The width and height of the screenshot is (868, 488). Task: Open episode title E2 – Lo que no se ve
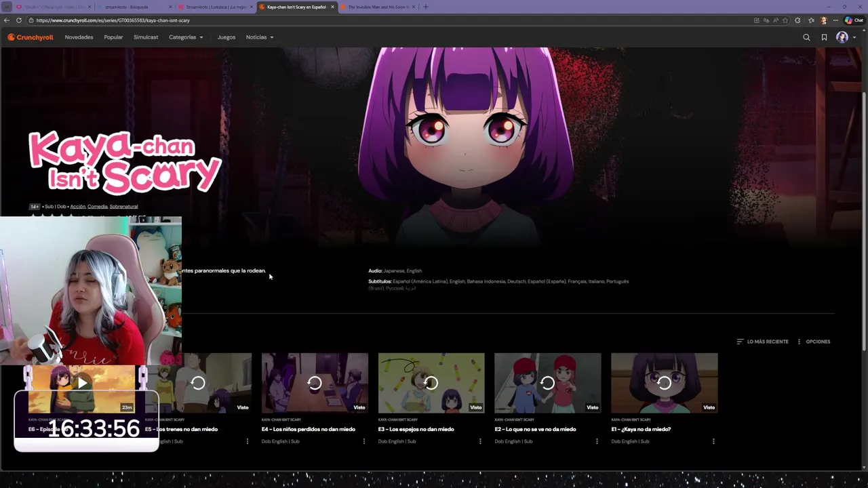pos(535,429)
